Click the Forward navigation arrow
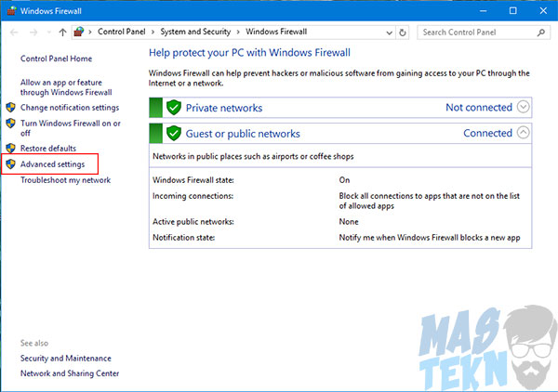 point(33,33)
